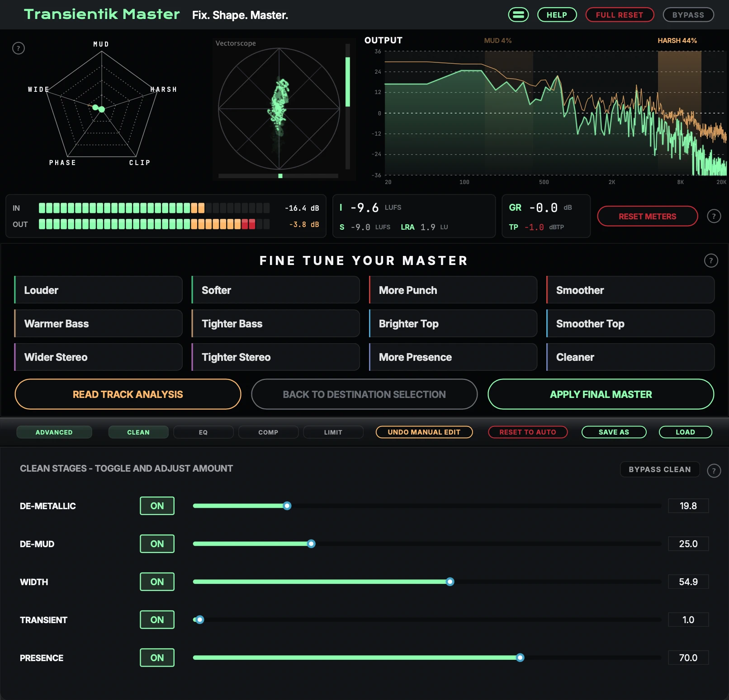Open the COMP tab
This screenshot has width=729, height=700.
(268, 432)
